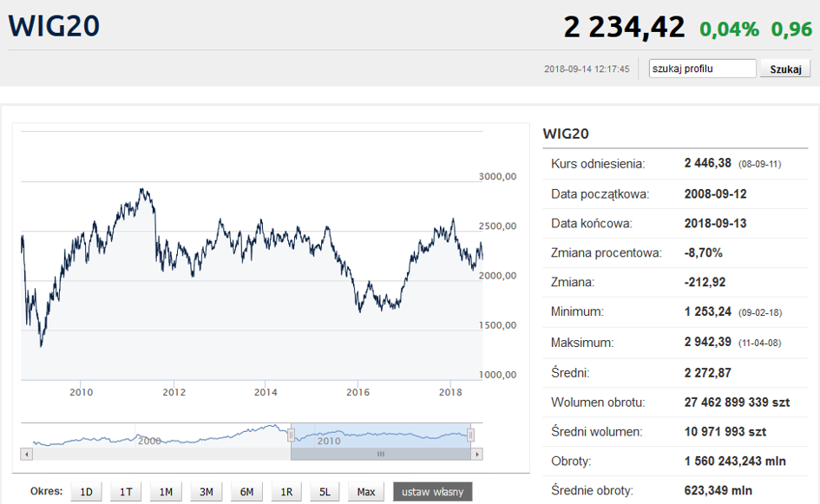This screenshot has width=820, height=504.
Task: Click the 'Średnie obroty:' label
Action: pos(592,490)
